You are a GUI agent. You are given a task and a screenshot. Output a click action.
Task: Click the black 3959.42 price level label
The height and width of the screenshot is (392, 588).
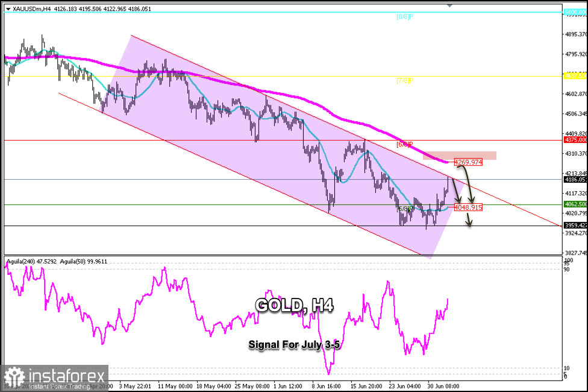coord(575,226)
